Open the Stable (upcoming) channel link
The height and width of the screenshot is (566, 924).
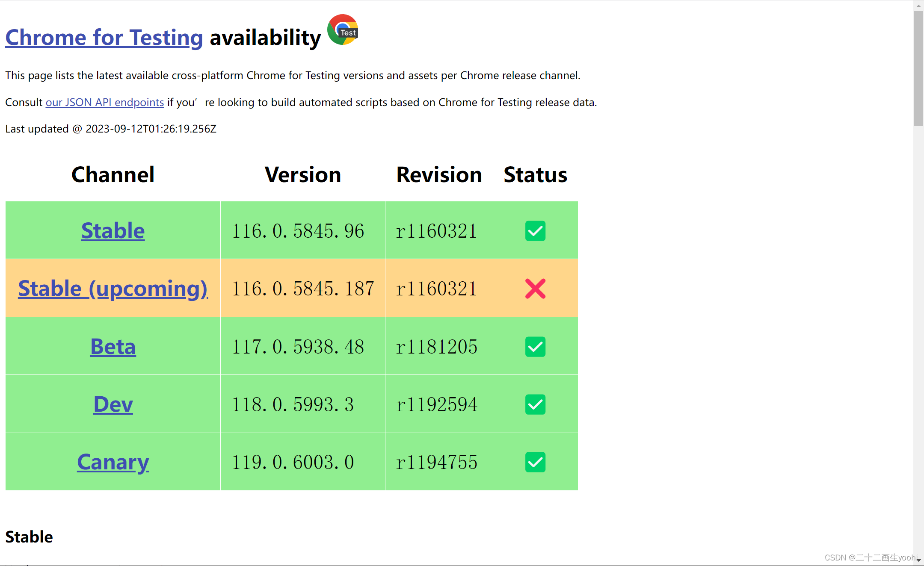click(113, 288)
